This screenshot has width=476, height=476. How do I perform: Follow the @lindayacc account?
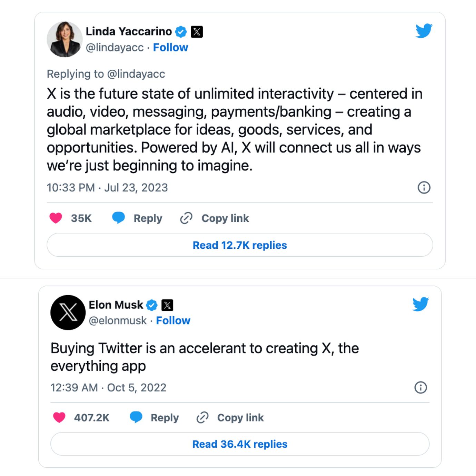170,47
